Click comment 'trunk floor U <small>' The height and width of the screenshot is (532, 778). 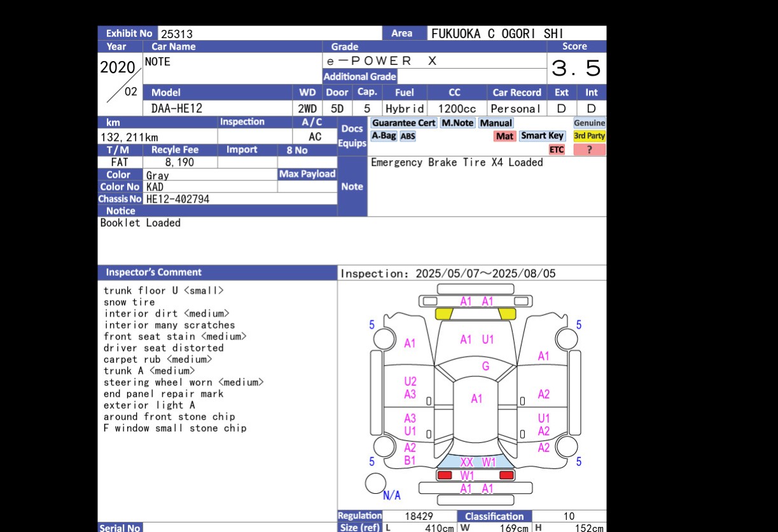point(164,290)
